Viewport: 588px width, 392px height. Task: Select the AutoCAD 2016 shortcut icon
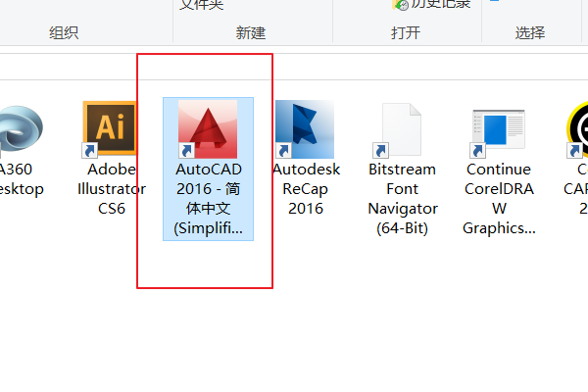tap(208, 129)
